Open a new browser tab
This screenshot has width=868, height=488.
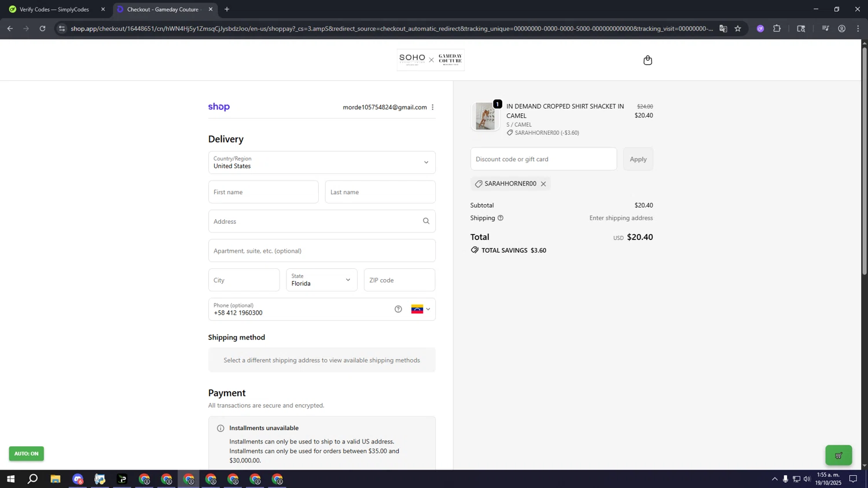pyautogui.click(x=227, y=9)
